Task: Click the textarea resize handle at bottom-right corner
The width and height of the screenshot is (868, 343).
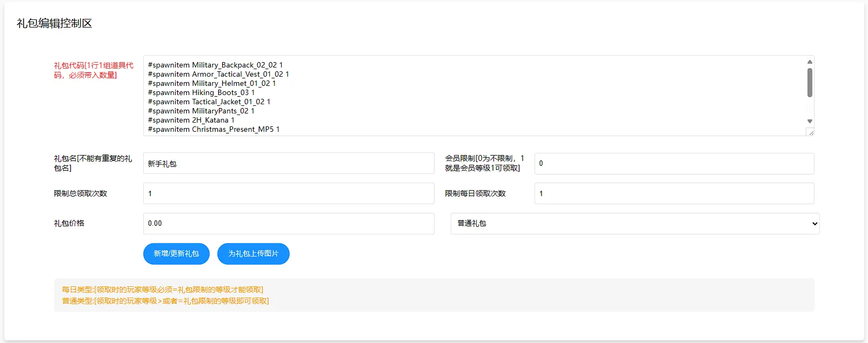Action: point(811,132)
